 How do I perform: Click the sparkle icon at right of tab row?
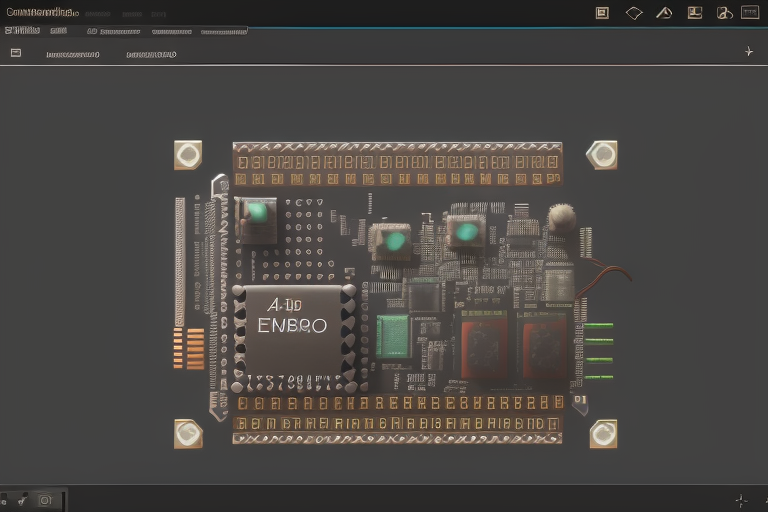pyautogui.click(x=748, y=51)
